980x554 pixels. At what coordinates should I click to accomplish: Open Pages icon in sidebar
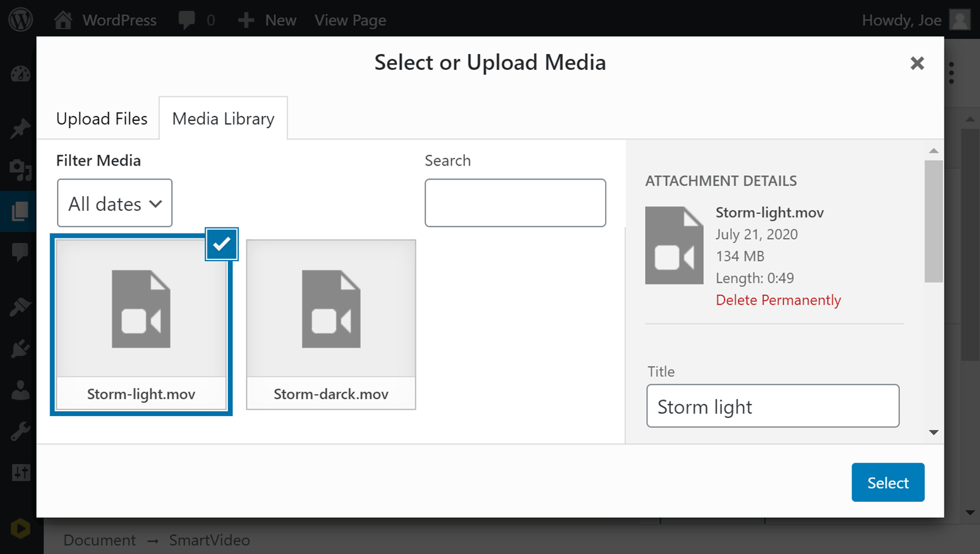point(20,211)
